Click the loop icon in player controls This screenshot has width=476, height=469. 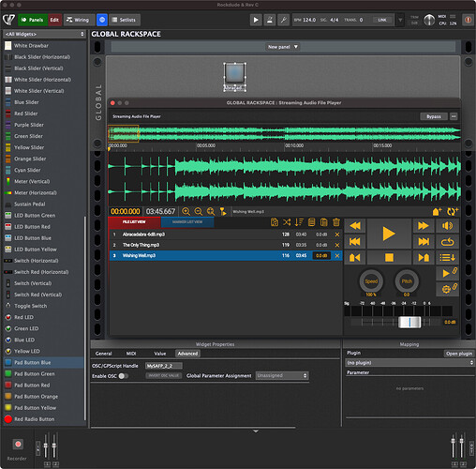click(447, 242)
